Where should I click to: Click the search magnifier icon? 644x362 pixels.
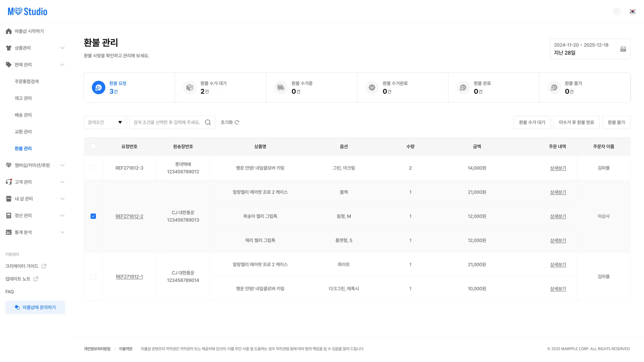(208, 122)
